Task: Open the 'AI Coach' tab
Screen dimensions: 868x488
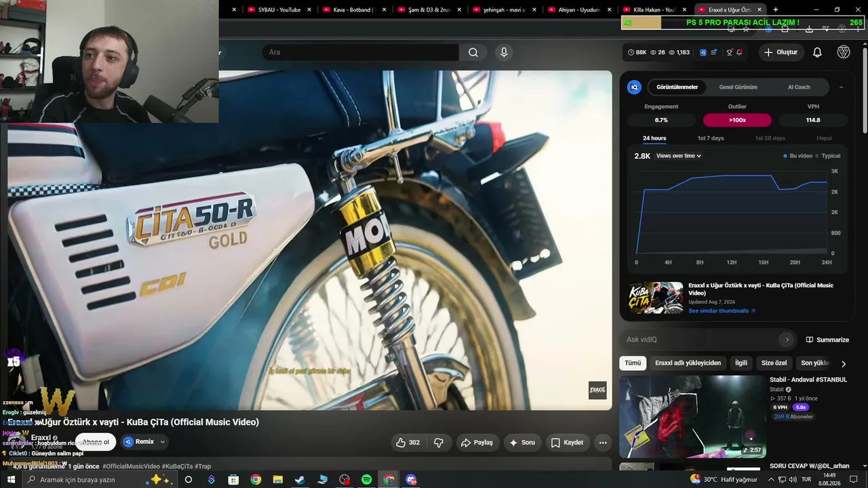Action: pyautogui.click(x=799, y=87)
